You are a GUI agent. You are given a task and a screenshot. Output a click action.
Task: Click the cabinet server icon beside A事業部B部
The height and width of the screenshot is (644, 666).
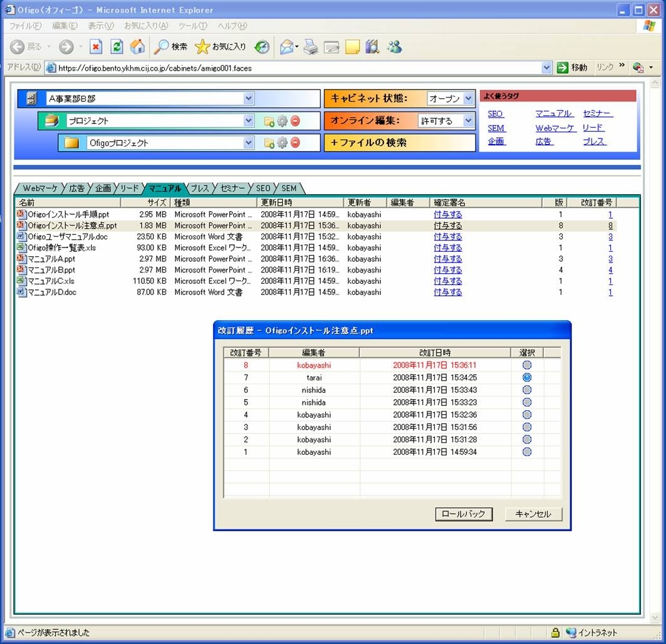click(31, 98)
